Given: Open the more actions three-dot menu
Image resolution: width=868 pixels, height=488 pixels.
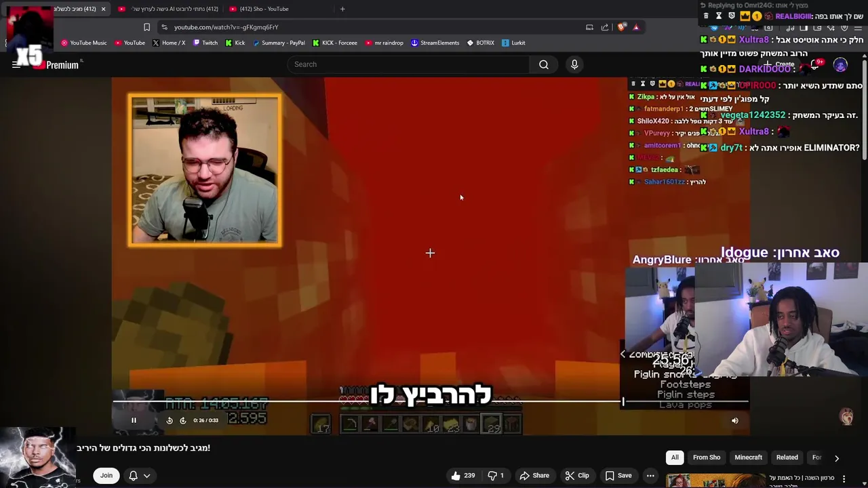Looking at the screenshot, I should [x=650, y=476].
